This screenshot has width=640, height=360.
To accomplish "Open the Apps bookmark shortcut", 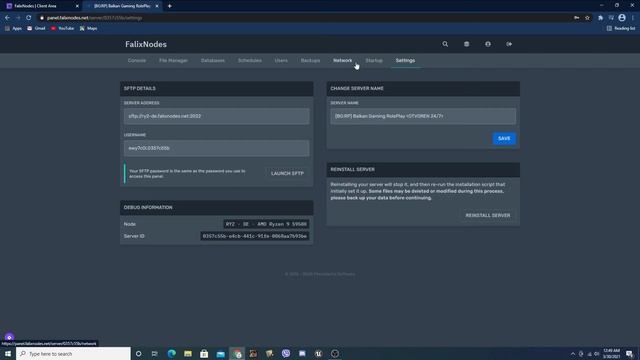I will point(13,29).
